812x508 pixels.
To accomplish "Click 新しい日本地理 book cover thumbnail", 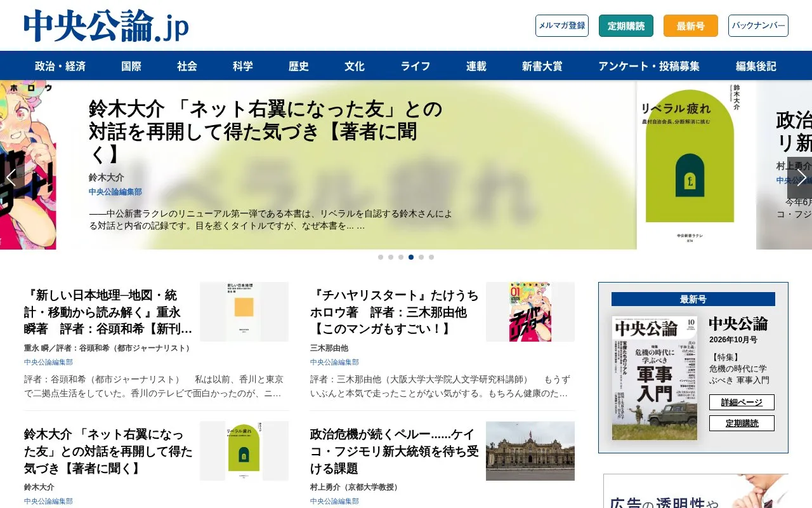I will (x=244, y=312).
